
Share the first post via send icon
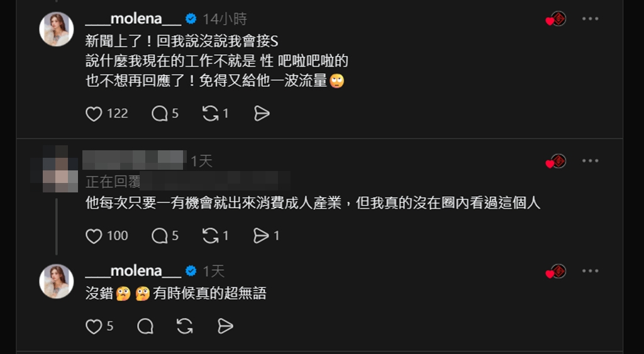point(262,114)
